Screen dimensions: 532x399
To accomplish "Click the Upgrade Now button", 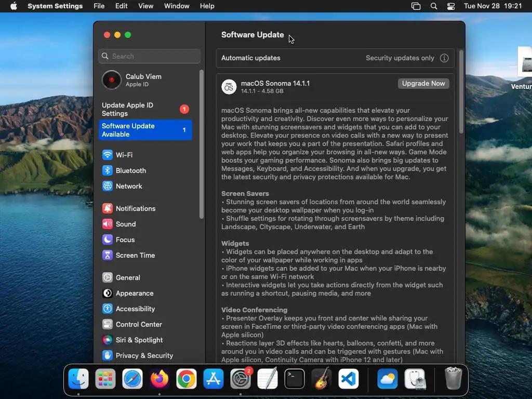I will click(423, 84).
